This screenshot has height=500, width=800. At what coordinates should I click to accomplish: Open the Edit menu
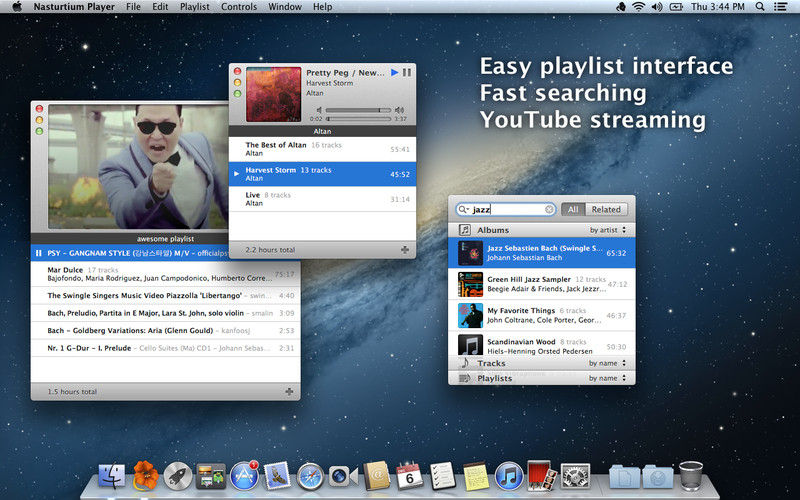(160, 7)
